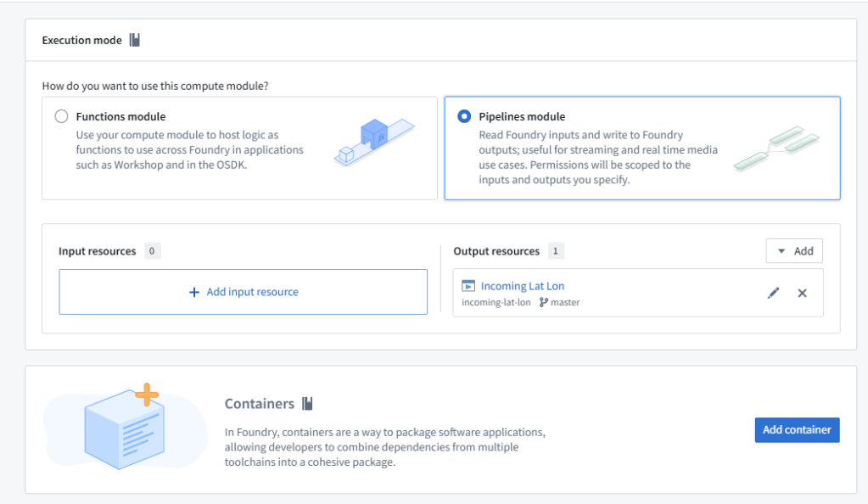The image size is (868, 504).
Task: Select the Functions module radio button
Action: (x=61, y=116)
